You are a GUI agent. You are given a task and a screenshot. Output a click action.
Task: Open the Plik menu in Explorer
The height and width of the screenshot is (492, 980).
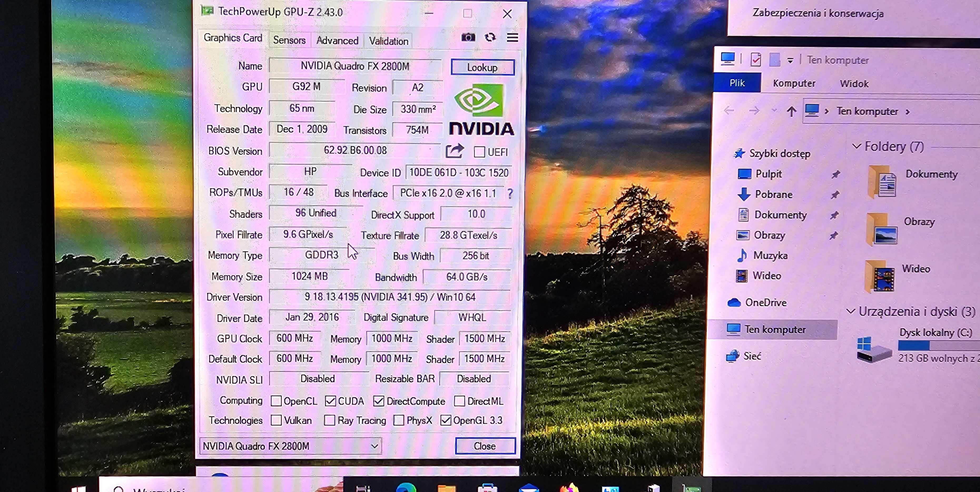[737, 83]
